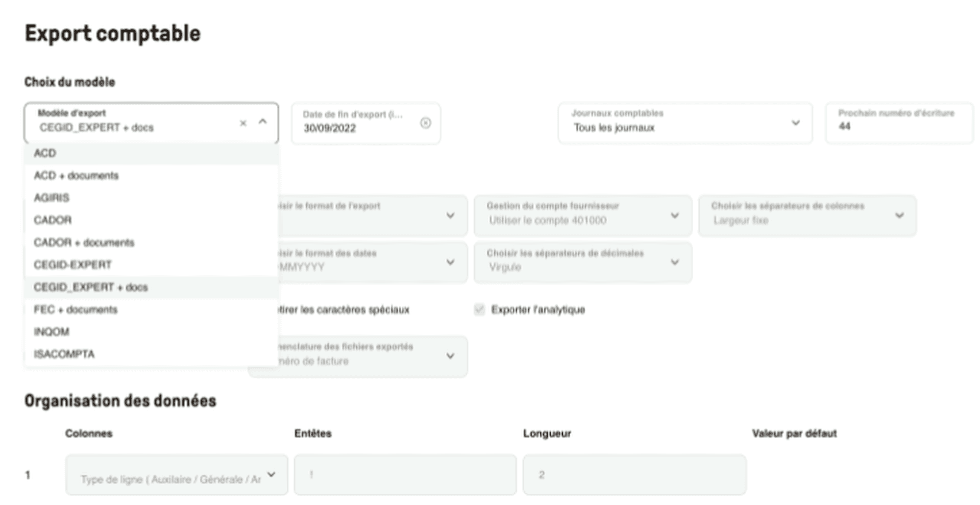Select FEC + documents in the list

[x=76, y=309]
